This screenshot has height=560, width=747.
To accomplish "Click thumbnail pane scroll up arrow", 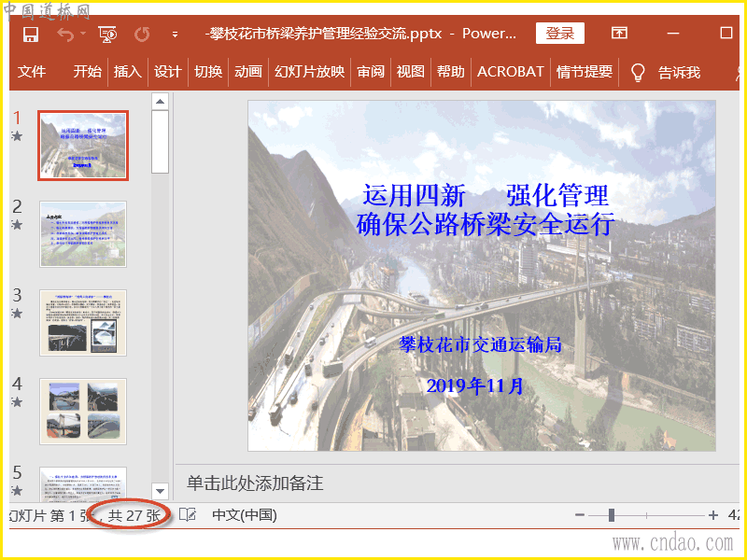I will (160, 101).
